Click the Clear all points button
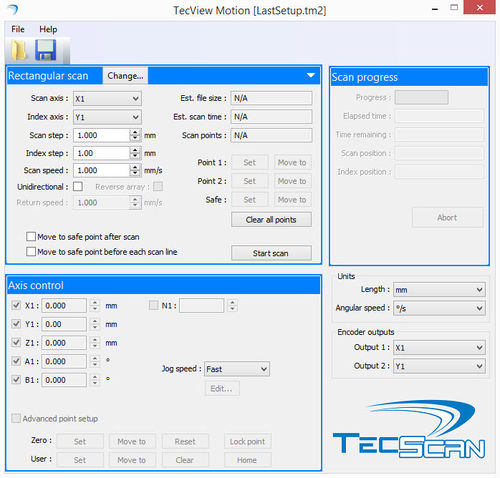The image size is (500, 478). coord(271,220)
